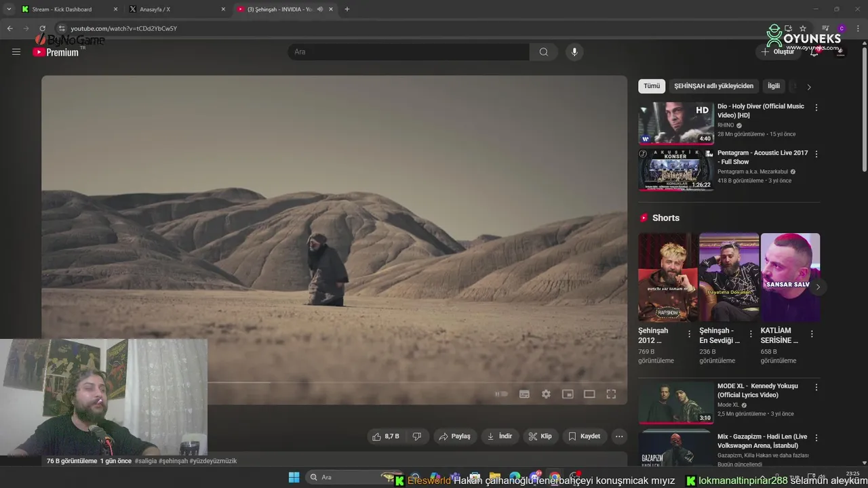Switch to Stream - Kick Dashboard tab
This screenshot has width=868, height=488.
pyautogui.click(x=69, y=9)
